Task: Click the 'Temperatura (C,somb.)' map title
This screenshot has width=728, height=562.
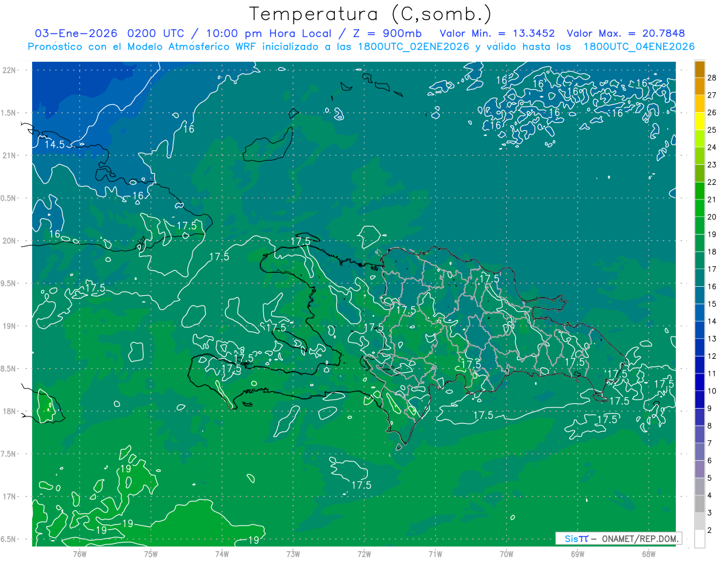Action: tap(371, 15)
